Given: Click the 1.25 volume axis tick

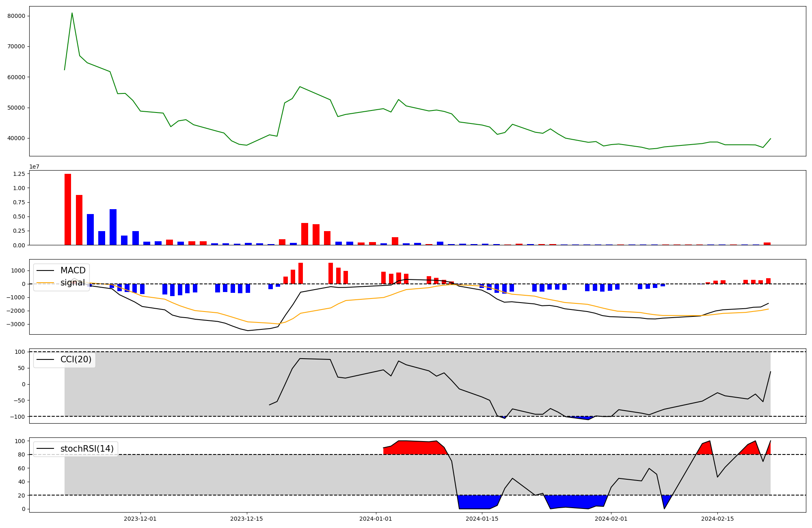Looking at the screenshot, I should 19,174.
